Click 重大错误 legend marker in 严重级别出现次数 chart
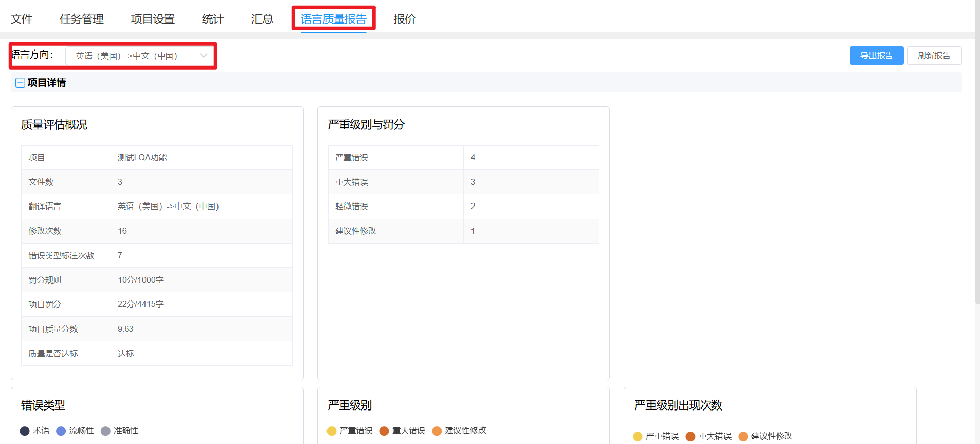This screenshot has height=444, width=980. click(691, 436)
